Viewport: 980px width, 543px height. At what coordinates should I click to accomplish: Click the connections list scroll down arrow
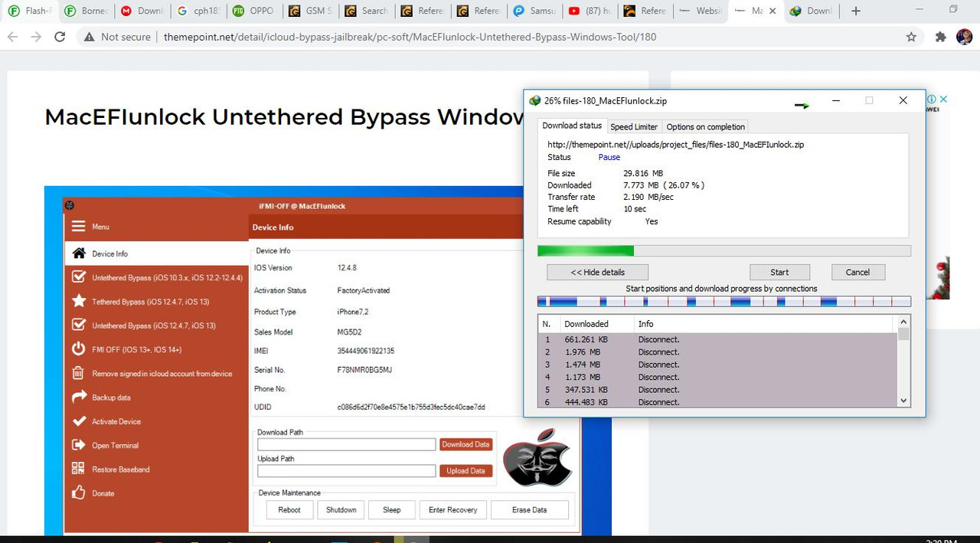click(x=903, y=400)
